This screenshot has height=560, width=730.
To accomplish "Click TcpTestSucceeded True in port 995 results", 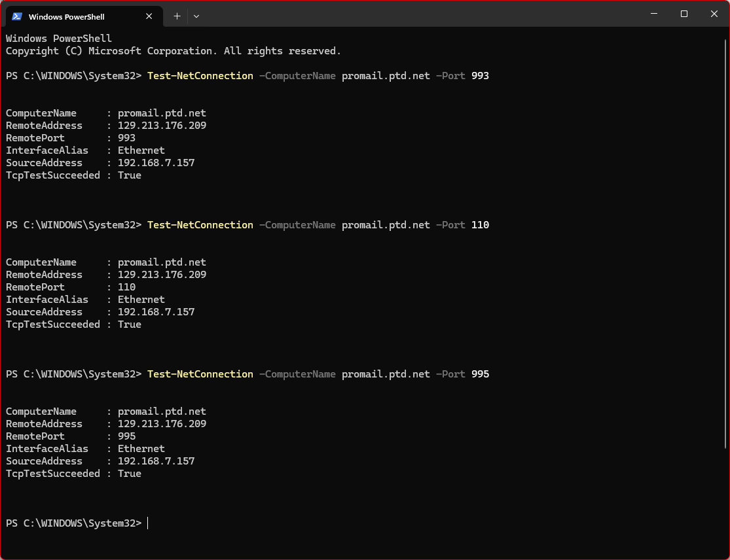I will tap(130, 474).
